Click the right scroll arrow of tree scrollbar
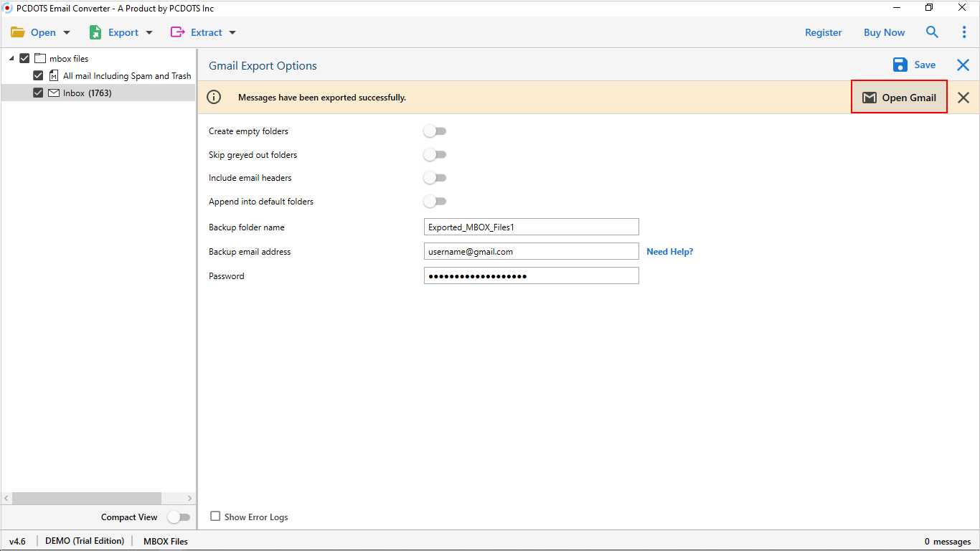The height and width of the screenshot is (551, 980). coord(189,498)
